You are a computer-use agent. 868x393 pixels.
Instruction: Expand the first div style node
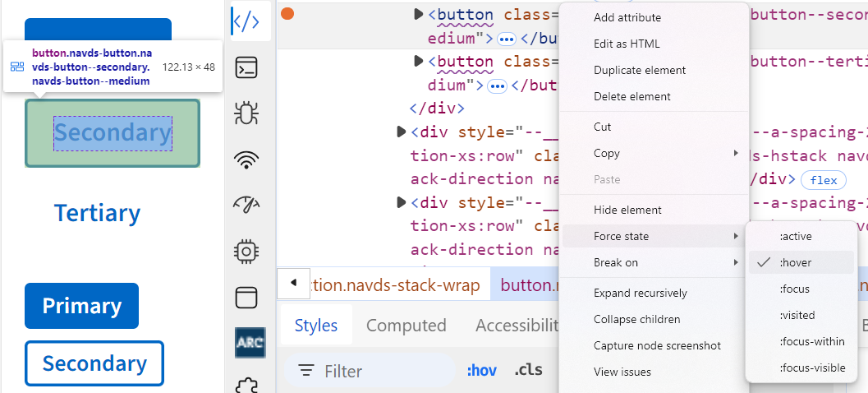pyautogui.click(x=402, y=132)
